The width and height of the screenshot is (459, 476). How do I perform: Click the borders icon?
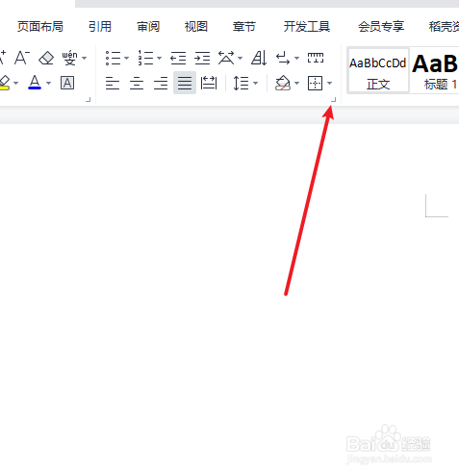(315, 84)
